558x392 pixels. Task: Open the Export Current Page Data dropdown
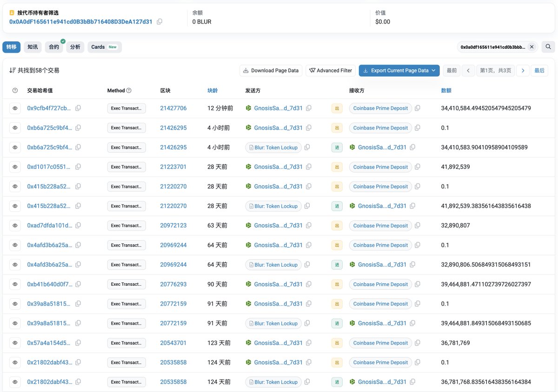(399, 71)
